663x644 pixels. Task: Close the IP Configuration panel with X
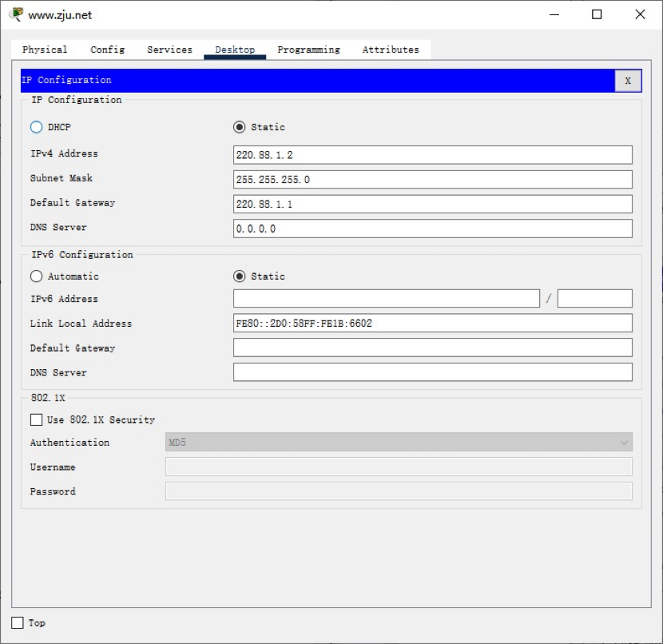627,81
